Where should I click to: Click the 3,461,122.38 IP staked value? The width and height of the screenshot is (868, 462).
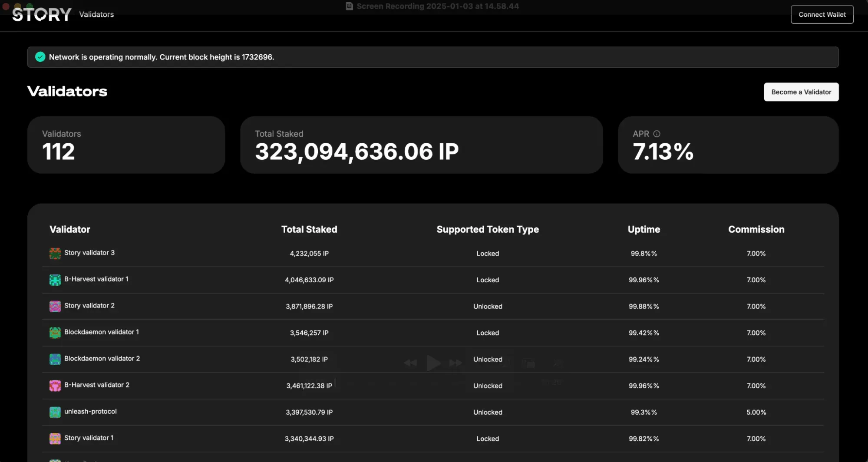tap(309, 386)
